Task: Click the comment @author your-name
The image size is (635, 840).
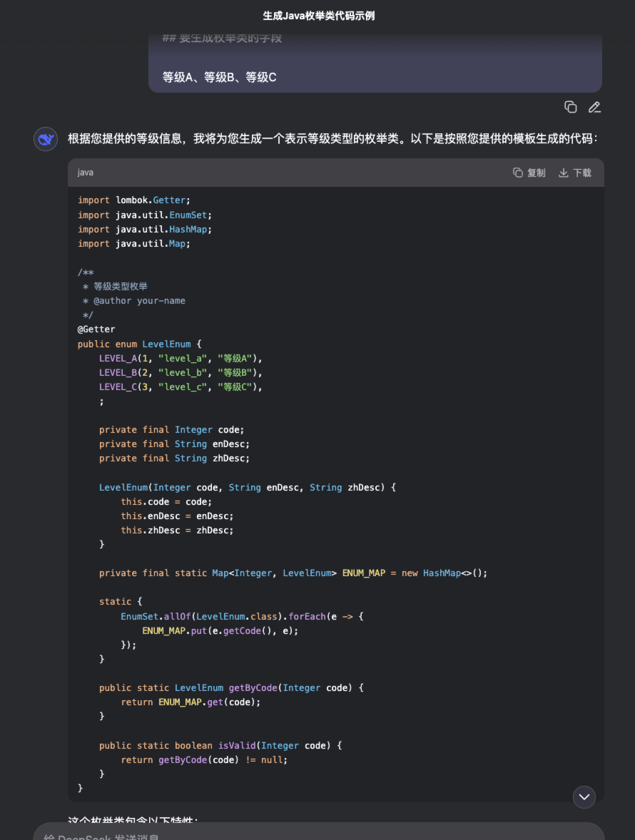Action: 134,301
